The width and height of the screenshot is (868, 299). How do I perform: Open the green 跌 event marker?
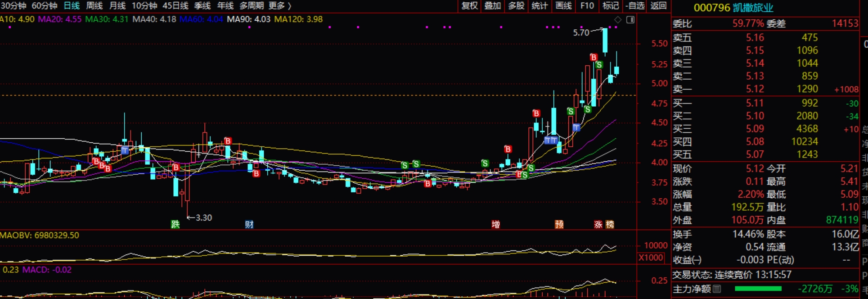pos(175,224)
